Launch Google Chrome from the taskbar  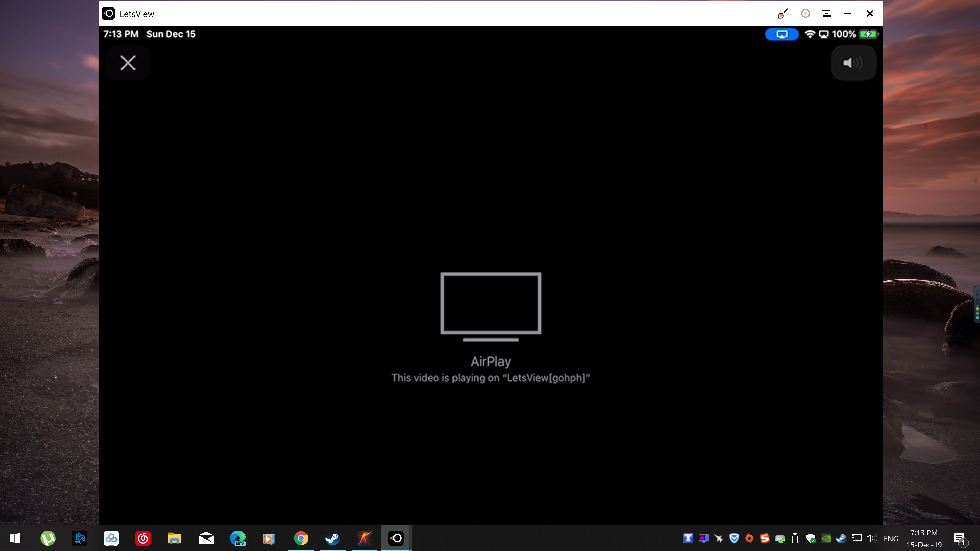tap(301, 538)
